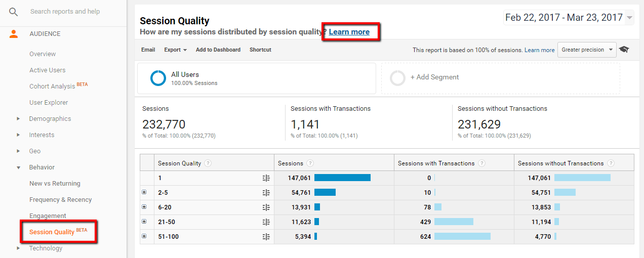The image size is (644, 258).
Task: Click secondary dimension icon in row 1
Action: [x=266, y=178]
